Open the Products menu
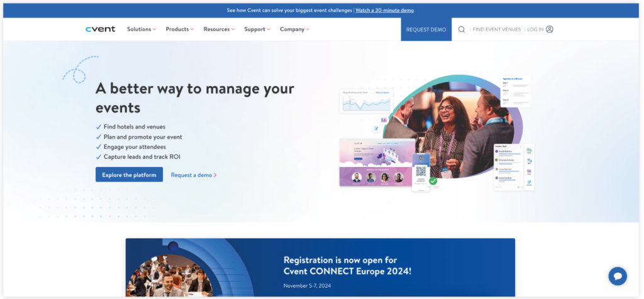 [x=180, y=29]
